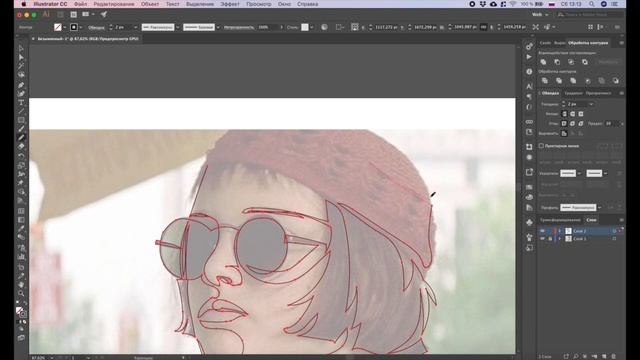Open the Профиль dropdown in Stroke panel
This screenshot has width=640, height=360.
599,208
